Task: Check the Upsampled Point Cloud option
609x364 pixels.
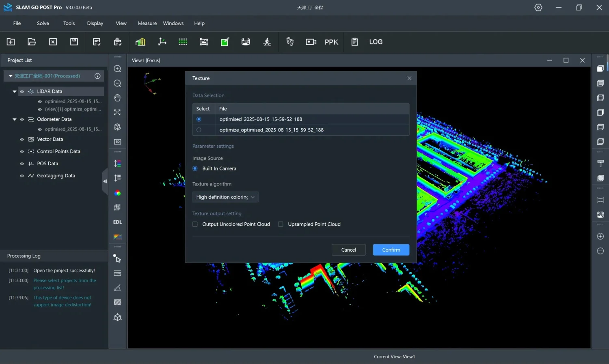Action: tap(281, 224)
